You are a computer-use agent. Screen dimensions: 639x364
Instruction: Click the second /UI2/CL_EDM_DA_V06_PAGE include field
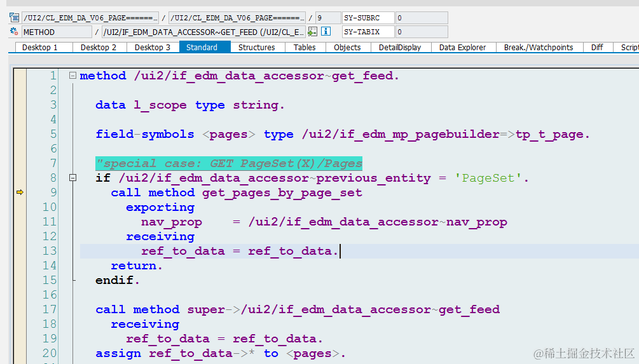[x=237, y=18]
